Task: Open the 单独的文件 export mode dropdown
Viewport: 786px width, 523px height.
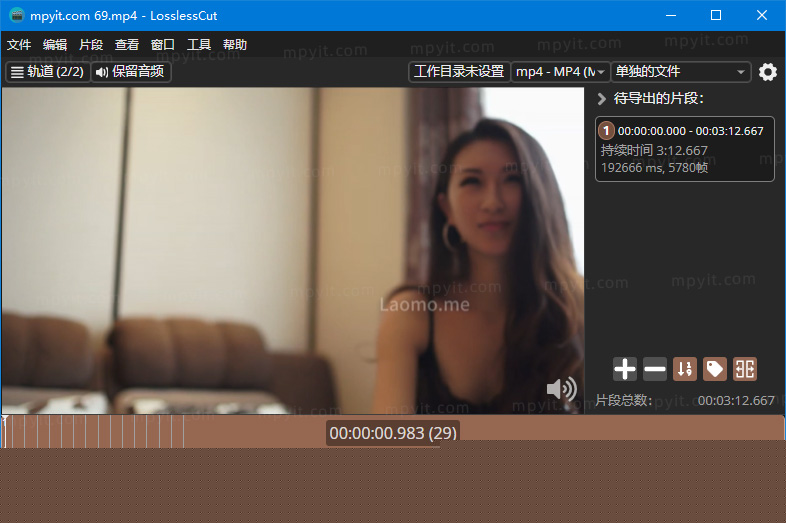Action: click(680, 72)
